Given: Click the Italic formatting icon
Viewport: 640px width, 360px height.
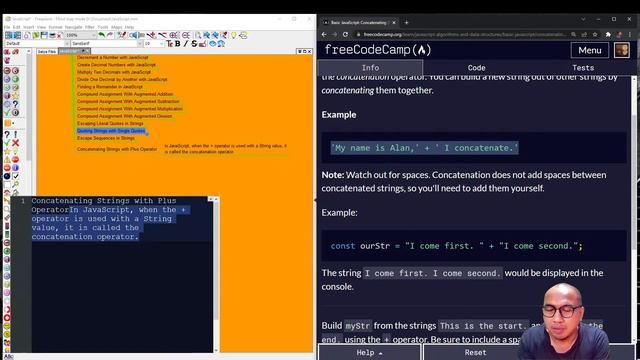Looking at the screenshot, I should click(x=186, y=44).
